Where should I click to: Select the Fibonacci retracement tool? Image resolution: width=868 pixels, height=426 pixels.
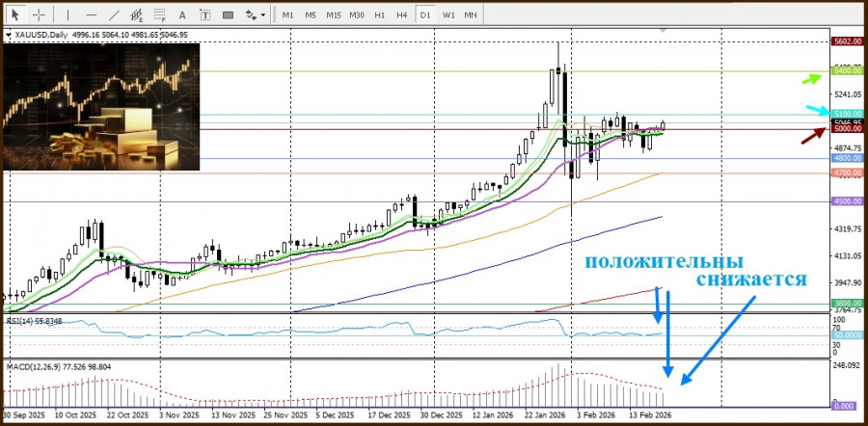click(x=158, y=14)
